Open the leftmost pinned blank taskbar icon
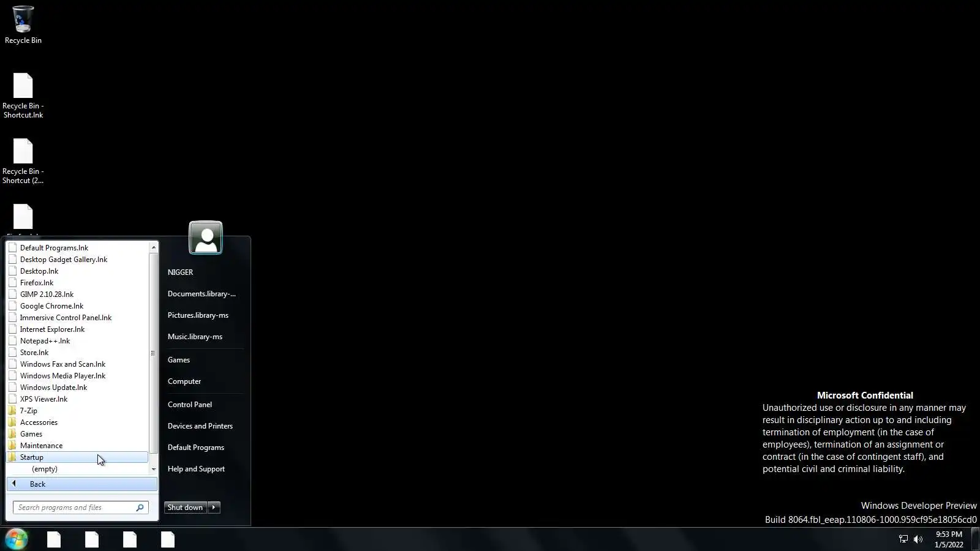Image resolution: width=980 pixels, height=551 pixels. (x=54, y=539)
